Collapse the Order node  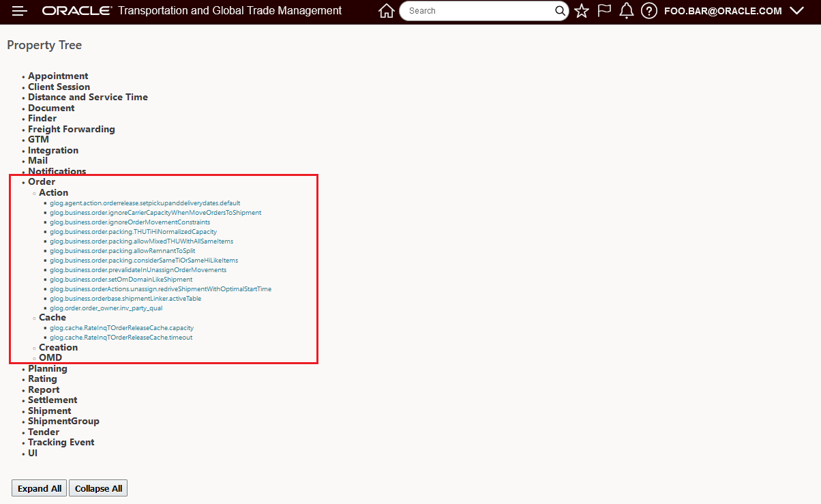(x=42, y=181)
